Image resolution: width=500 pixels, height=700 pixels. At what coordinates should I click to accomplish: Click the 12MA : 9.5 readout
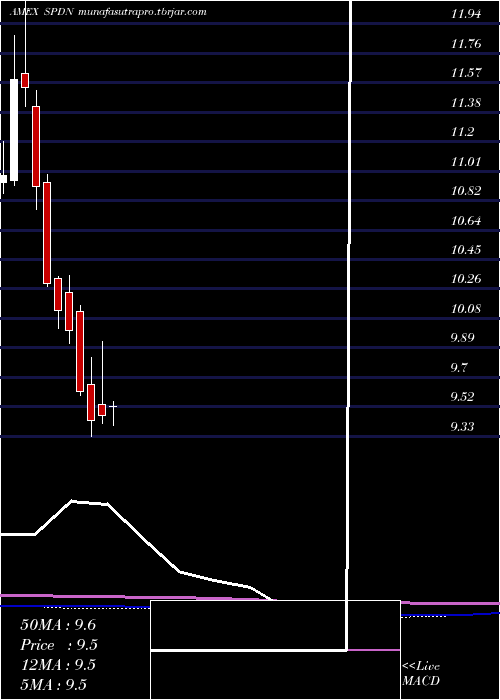click(58, 665)
